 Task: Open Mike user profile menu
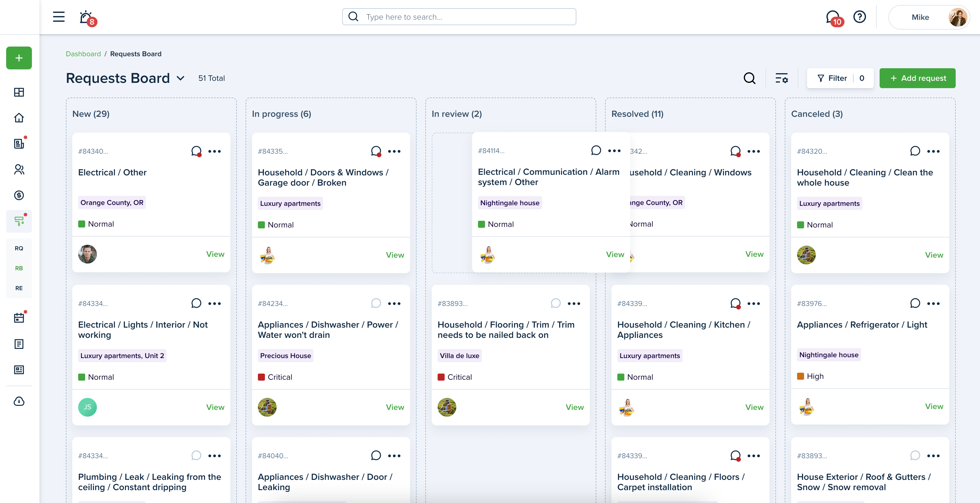click(929, 17)
